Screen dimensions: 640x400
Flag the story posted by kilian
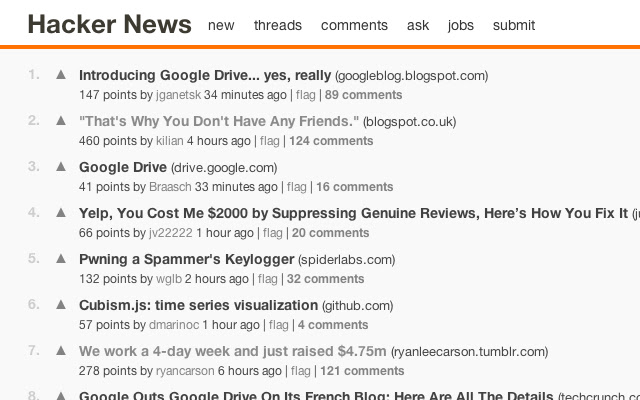tap(270, 141)
